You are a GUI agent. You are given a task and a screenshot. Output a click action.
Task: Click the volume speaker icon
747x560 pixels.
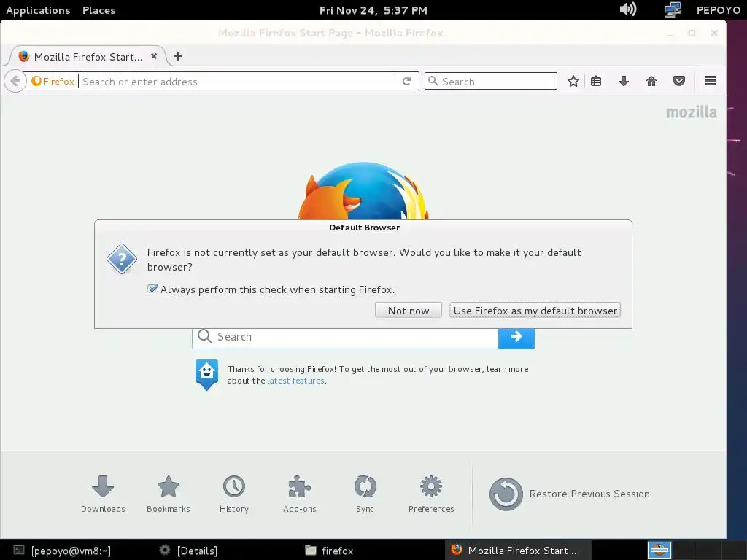(628, 9)
